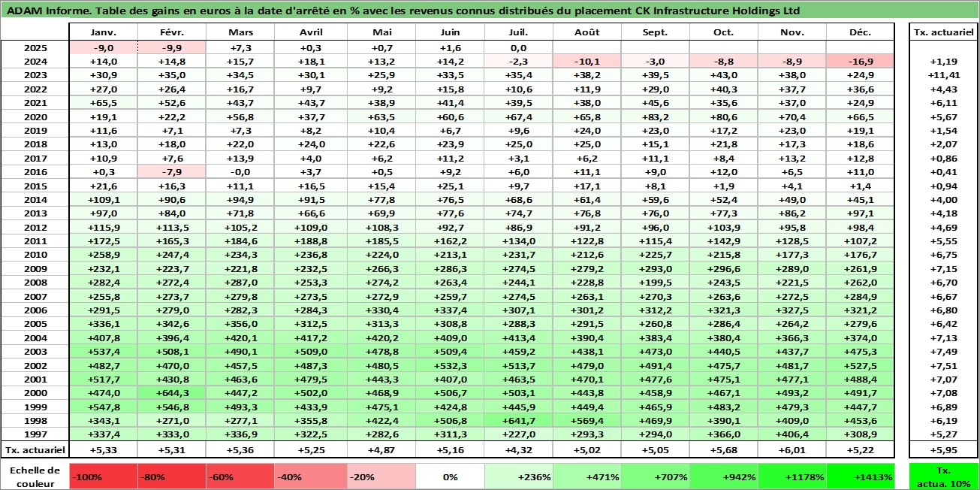
Task: Select the 2025 row label
Action: 35,47
